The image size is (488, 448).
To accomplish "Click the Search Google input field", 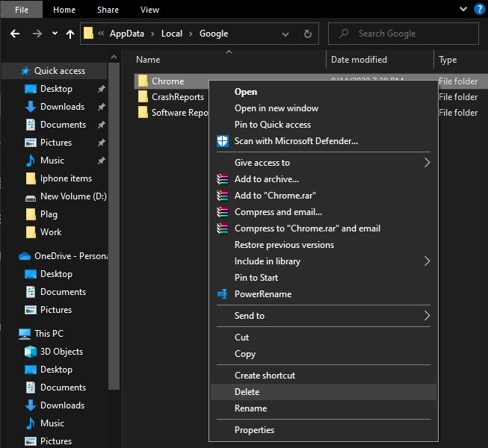I will point(404,34).
